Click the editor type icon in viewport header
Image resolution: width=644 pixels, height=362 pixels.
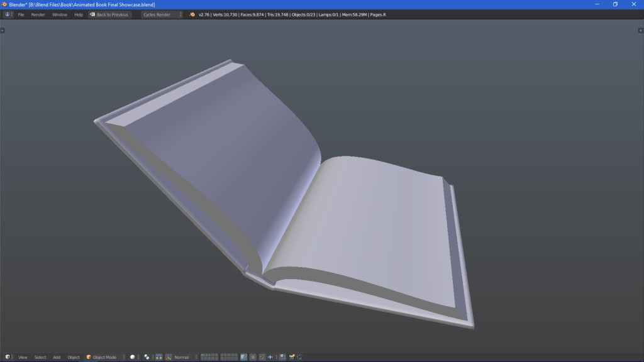tap(6, 357)
